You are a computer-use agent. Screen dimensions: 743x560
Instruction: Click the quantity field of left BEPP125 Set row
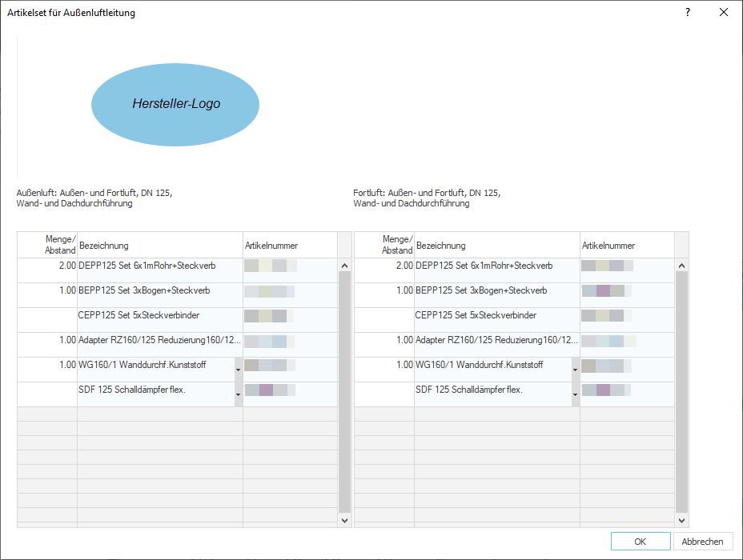(47, 295)
